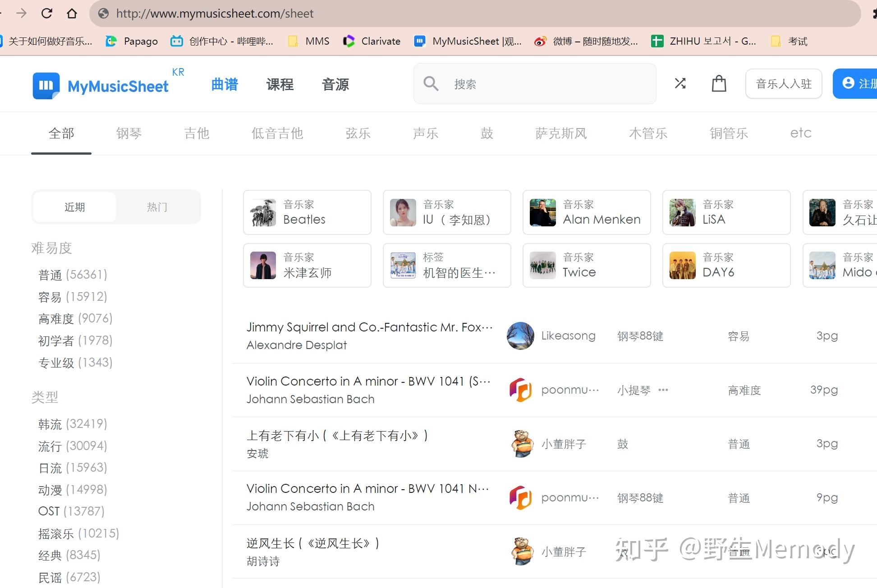The image size is (877, 588).
Task: Click the blue 注册 account icon button
Action: 849,83
